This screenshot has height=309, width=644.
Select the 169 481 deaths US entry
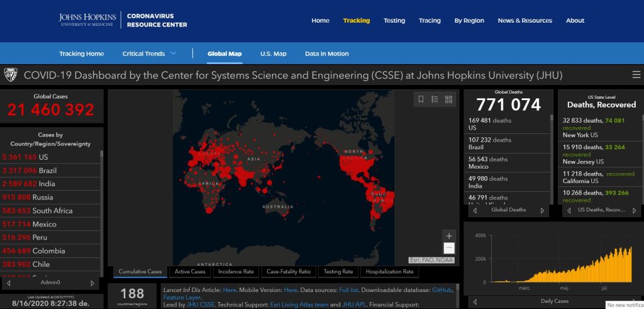(508, 124)
